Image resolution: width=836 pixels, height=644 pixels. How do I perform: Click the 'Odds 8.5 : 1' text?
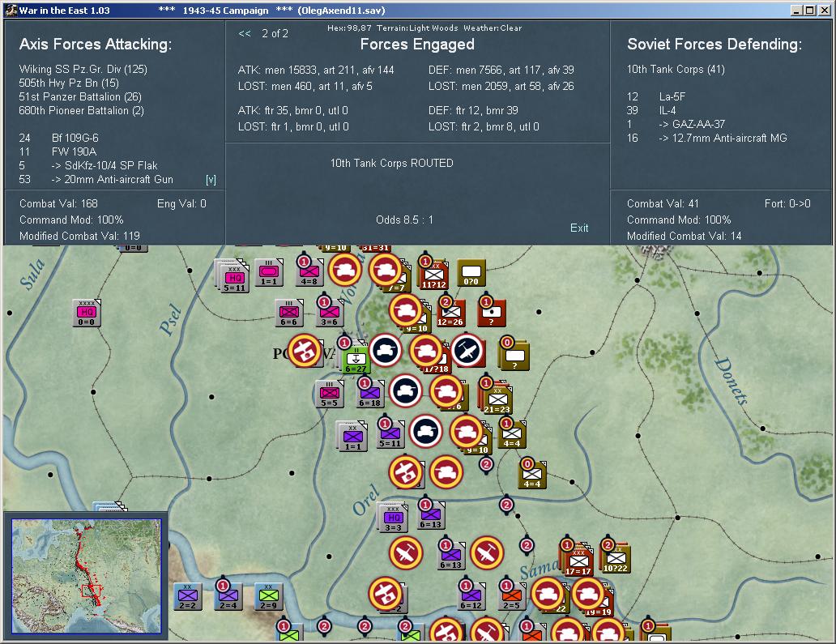(x=405, y=220)
